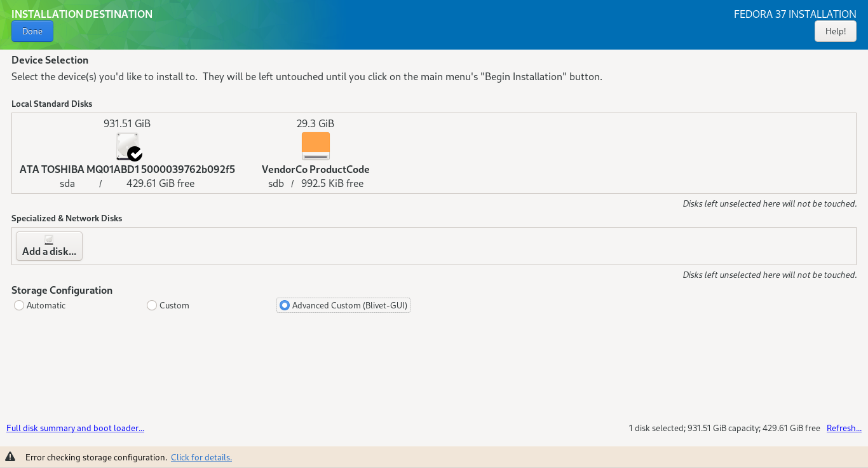
Task: Click the 931.51 GiB size label
Action: (127, 123)
